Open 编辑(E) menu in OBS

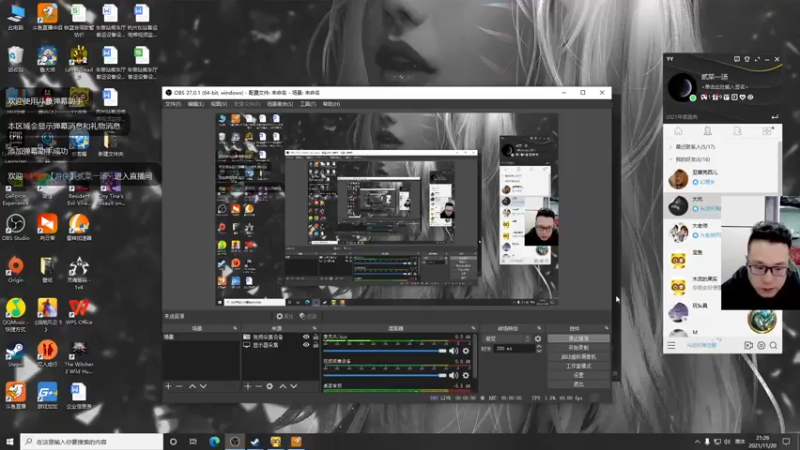click(x=196, y=104)
